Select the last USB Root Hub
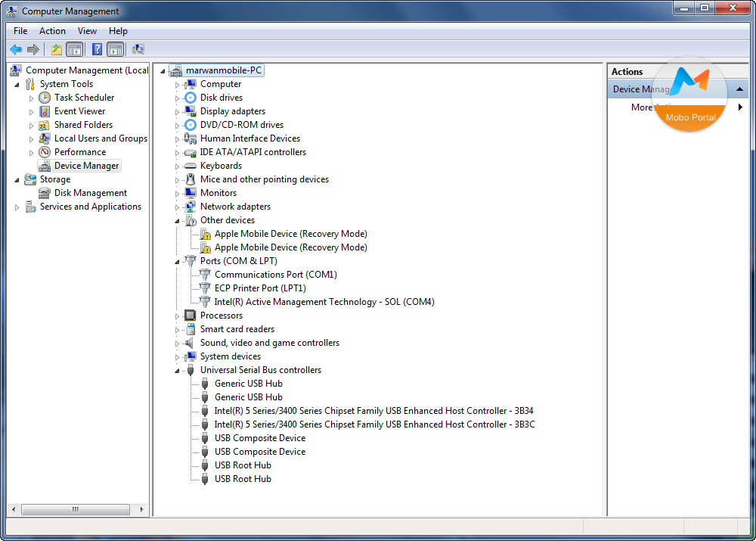The width and height of the screenshot is (756, 541). 243,479
